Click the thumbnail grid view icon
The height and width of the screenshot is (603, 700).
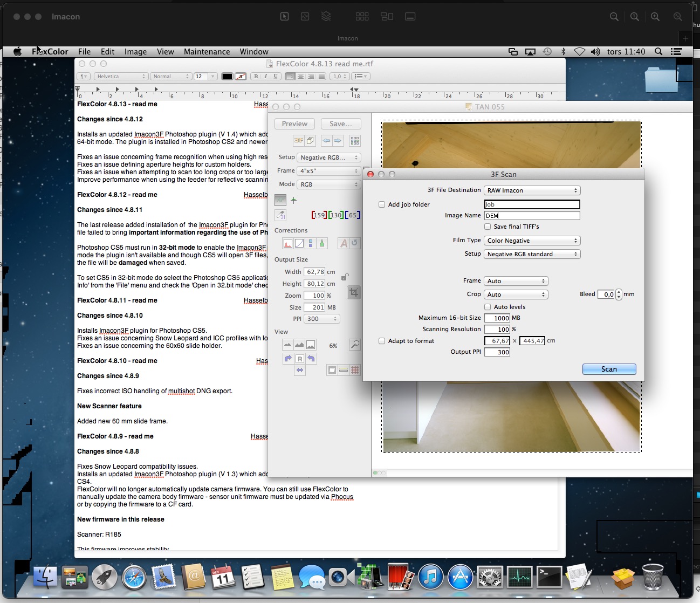(x=354, y=141)
